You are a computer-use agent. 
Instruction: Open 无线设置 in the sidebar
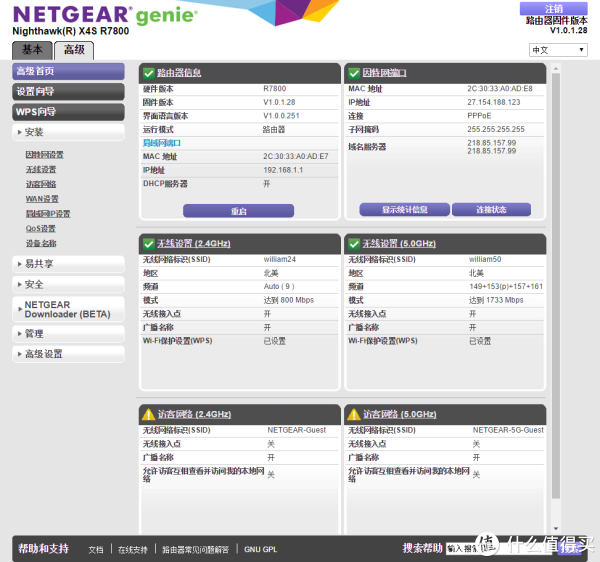coord(41,169)
